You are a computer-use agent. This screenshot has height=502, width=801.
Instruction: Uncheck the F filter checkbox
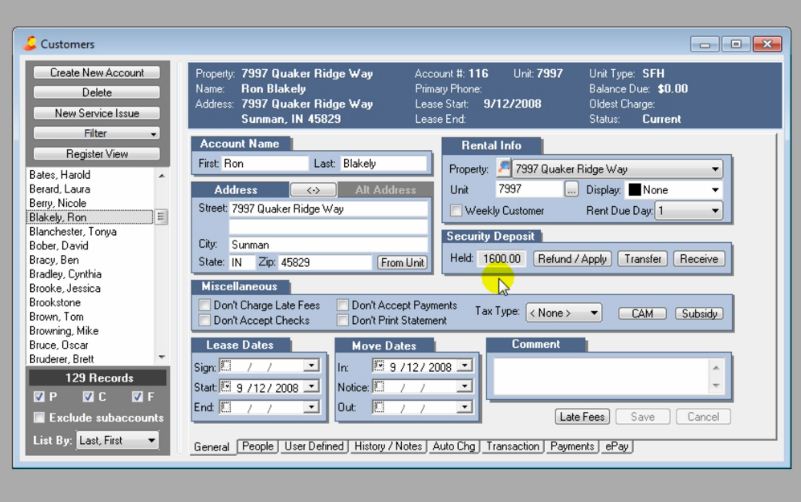(x=137, y=397)
